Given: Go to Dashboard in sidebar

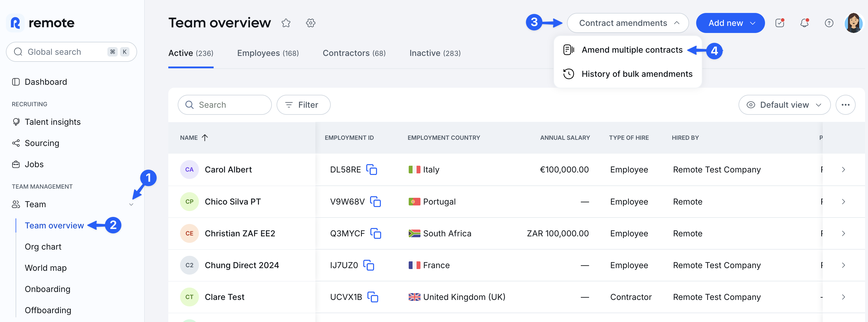Looking at the screenshot, I should 46,82.
